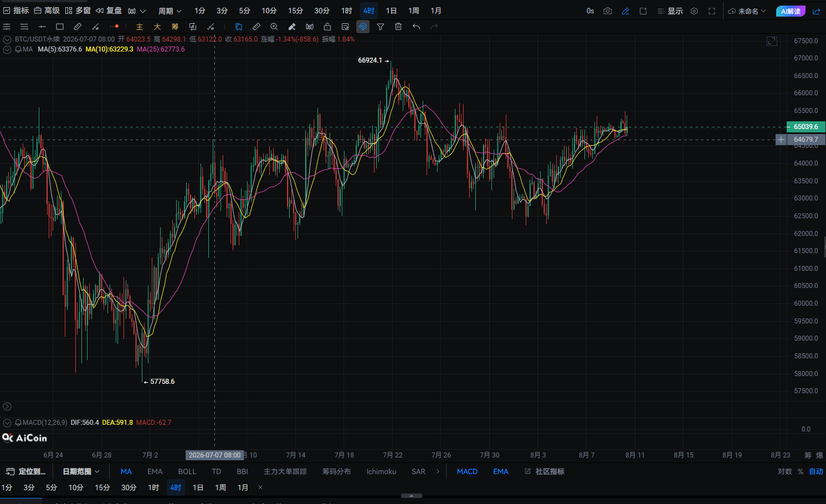Viewport: 826px width, 504px height.
Task: Click the share arrow icon
Action: pyautogui.click(x=816, y=11)
